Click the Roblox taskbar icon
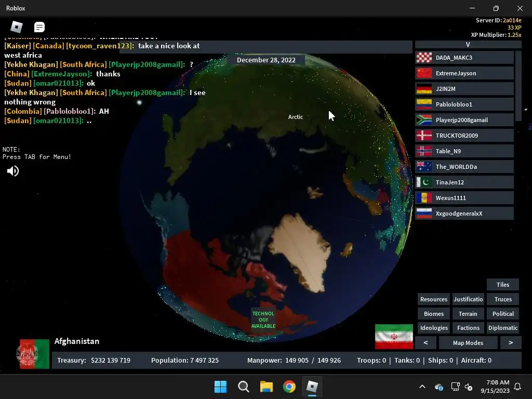Screen dimensions: 532x399 (x=312, y=387)
